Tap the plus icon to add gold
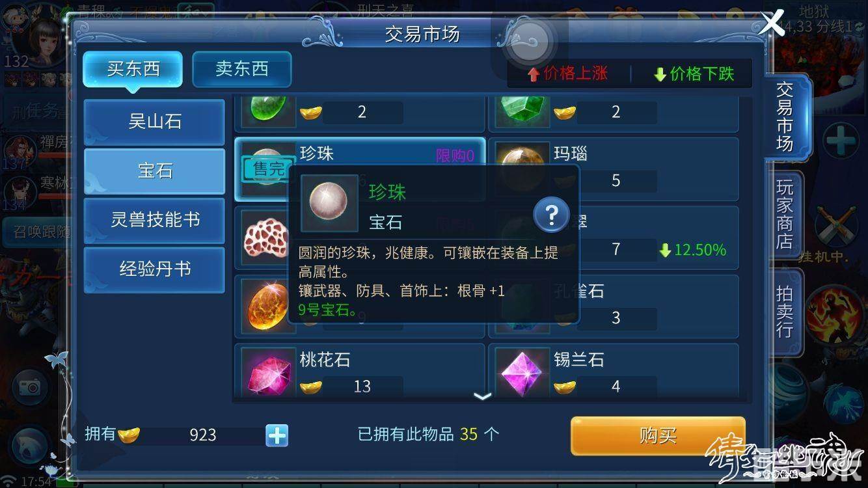868x488 pixels. [277, 435]
